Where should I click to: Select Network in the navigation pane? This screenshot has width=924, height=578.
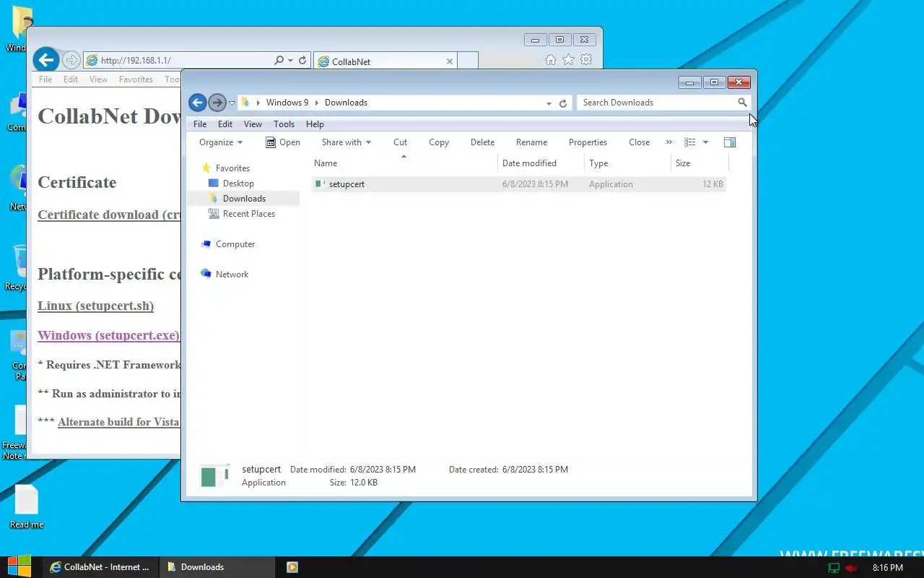tap(232, 275)
